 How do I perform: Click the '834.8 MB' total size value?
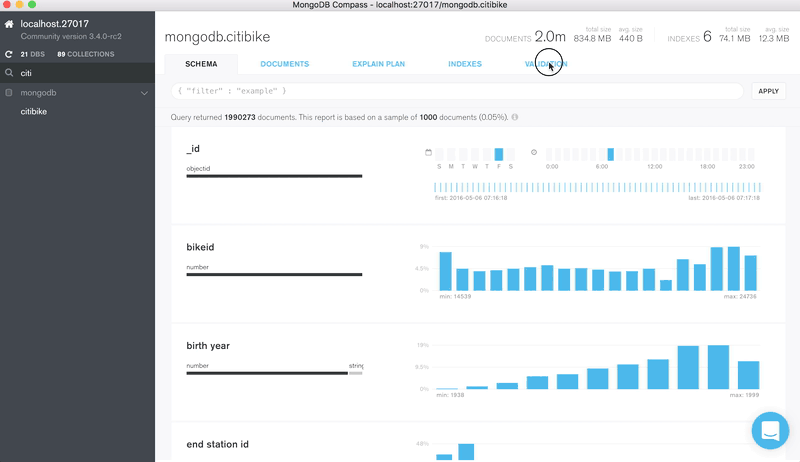[x=592, y=38]
